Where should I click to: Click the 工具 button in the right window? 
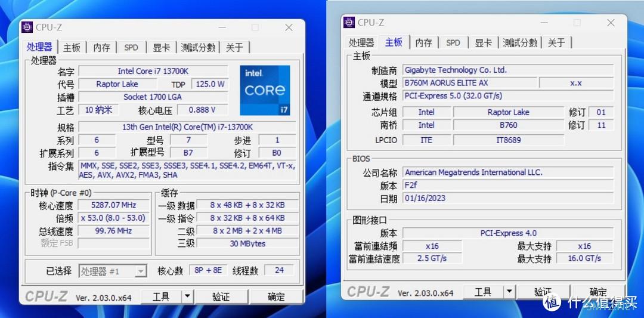483,292
